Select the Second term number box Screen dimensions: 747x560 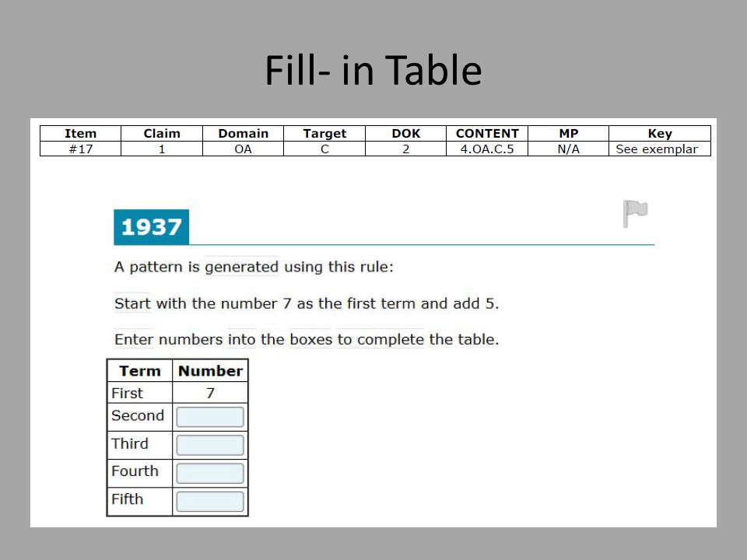pos(210,417)
